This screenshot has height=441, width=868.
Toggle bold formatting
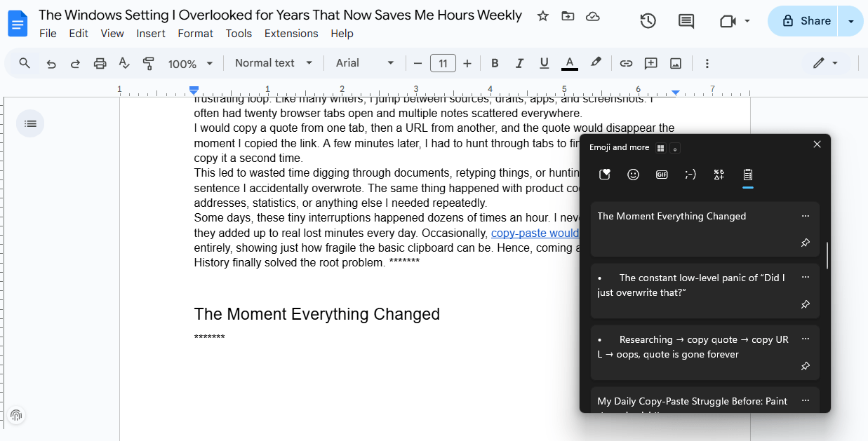point(495,64)
